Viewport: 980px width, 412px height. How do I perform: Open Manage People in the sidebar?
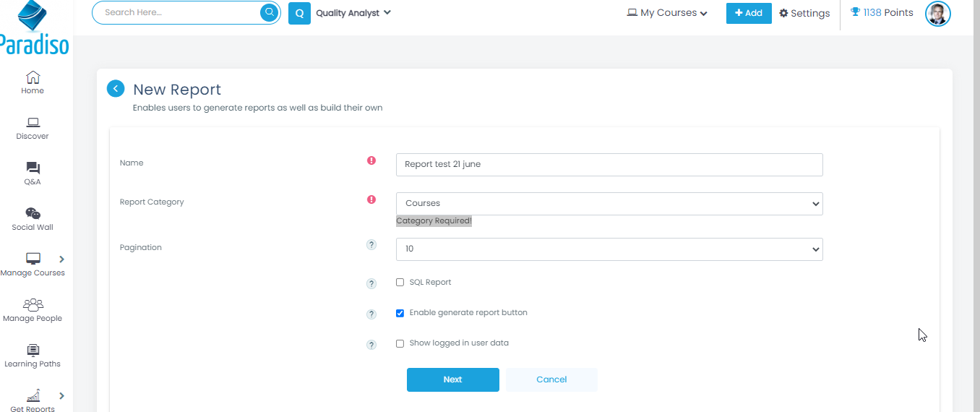tap(33, 310)
